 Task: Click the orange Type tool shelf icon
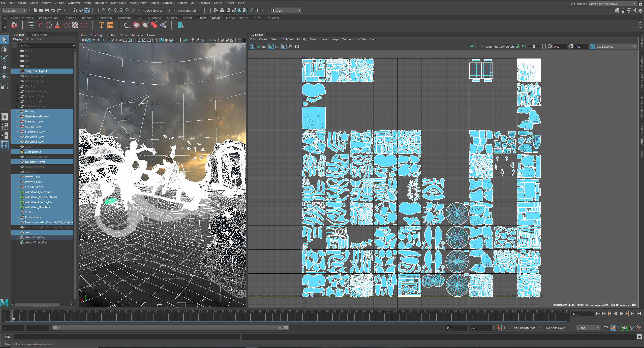click(101, 25)
